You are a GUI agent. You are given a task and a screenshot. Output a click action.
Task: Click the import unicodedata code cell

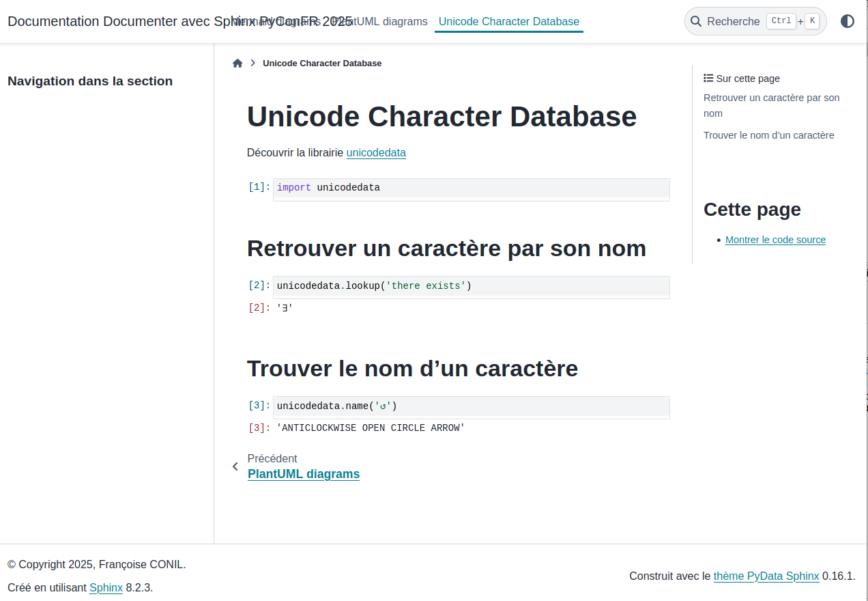pos(471,188)
